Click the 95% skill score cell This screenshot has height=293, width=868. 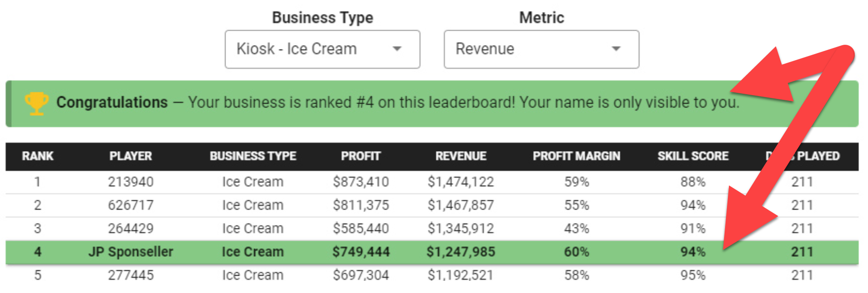(x=693, y=275)
